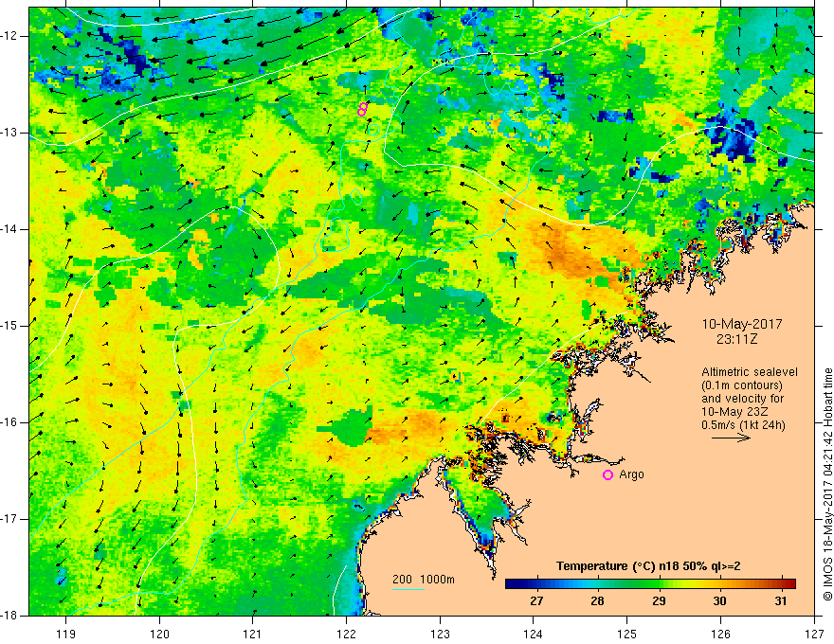Click the "(0.1m contours)" text line

(742, 385)
